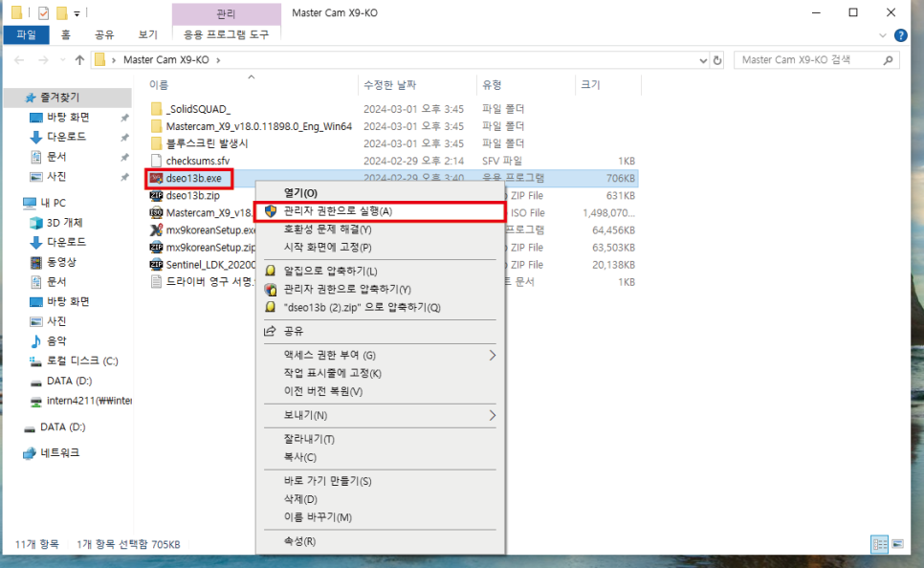The height and width of the screenshot is (568, 924).
Task: Open the Help question mark icon
Action: point(900,35)
